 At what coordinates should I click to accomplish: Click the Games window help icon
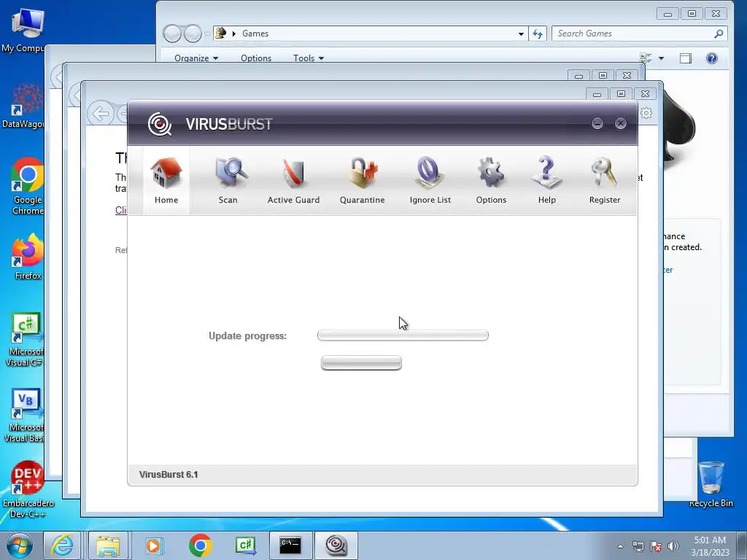point(712,58)
